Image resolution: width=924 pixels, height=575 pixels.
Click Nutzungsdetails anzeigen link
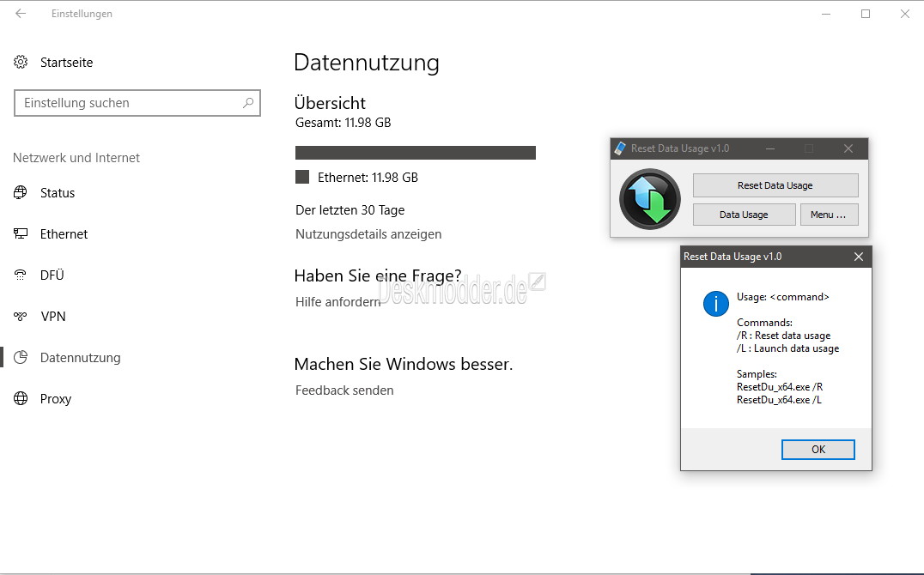(x=368, y=234)
